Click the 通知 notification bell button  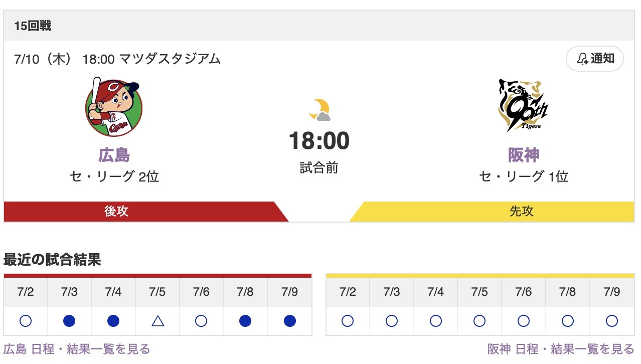click(x=595, y=59)
